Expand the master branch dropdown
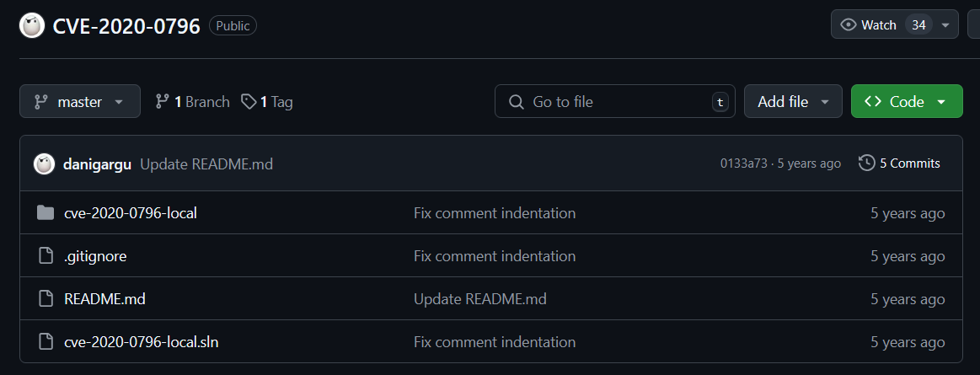The width and height of the screenshot is (980, 375). pos(80,101)
